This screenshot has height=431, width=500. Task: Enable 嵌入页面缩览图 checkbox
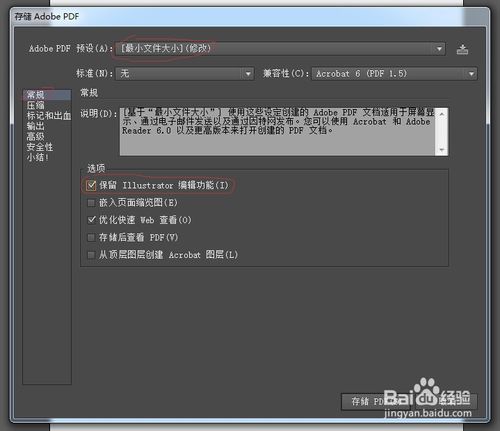point(91,203)
